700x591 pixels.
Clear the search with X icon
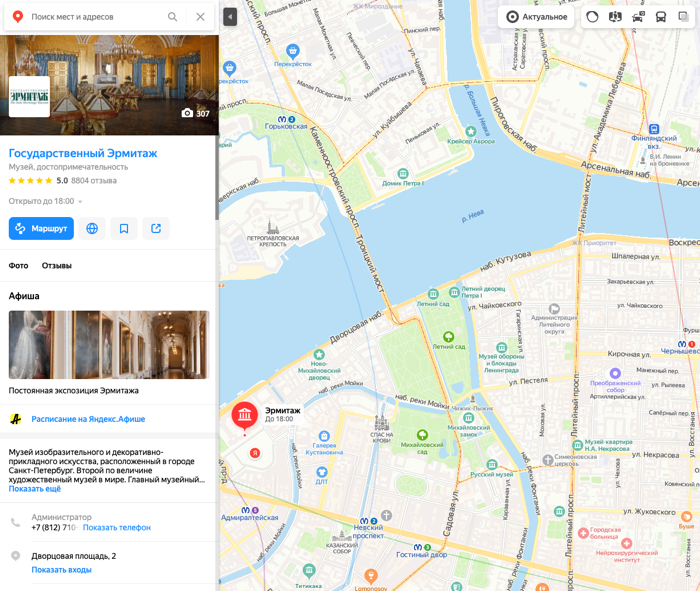click(200, 17)
